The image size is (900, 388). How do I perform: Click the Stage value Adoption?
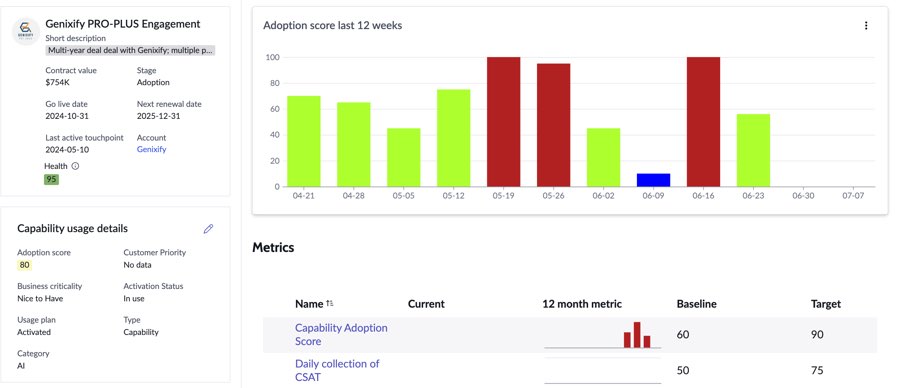click(x=153, y=82)
